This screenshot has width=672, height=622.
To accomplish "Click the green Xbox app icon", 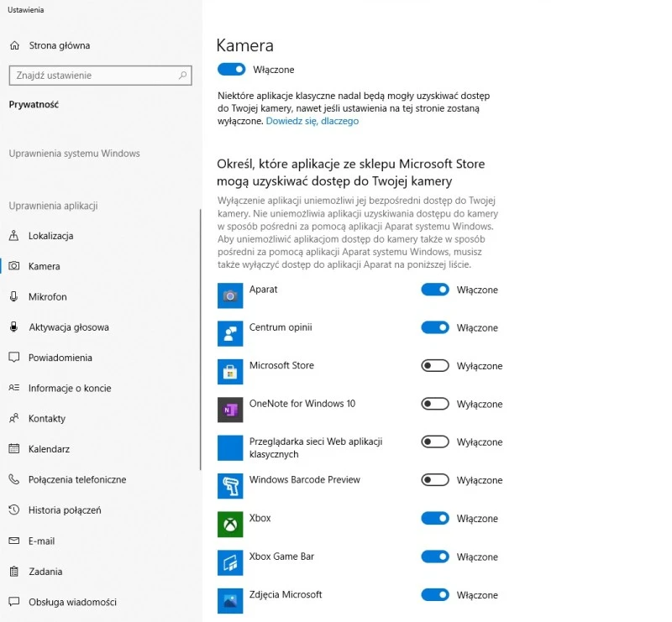I will (x=230, y=524).
